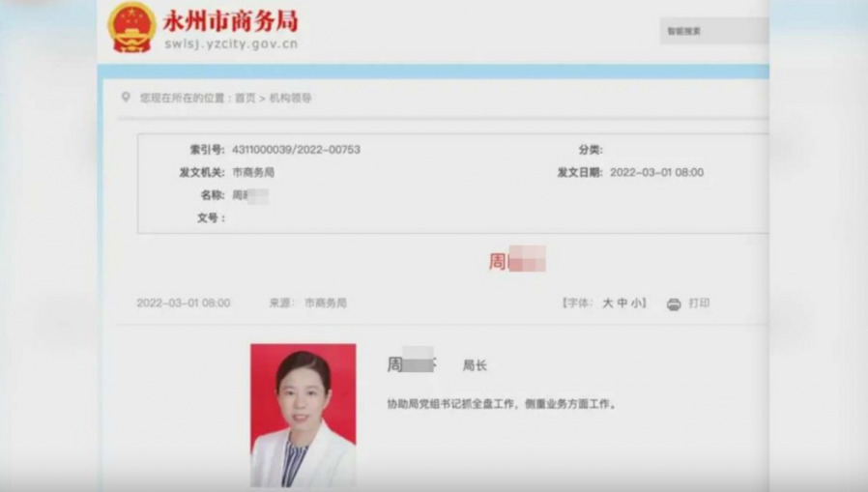Click the 发文日期 value 2022-03-01 08:00

pyautogui.click(x=657, y=173)
